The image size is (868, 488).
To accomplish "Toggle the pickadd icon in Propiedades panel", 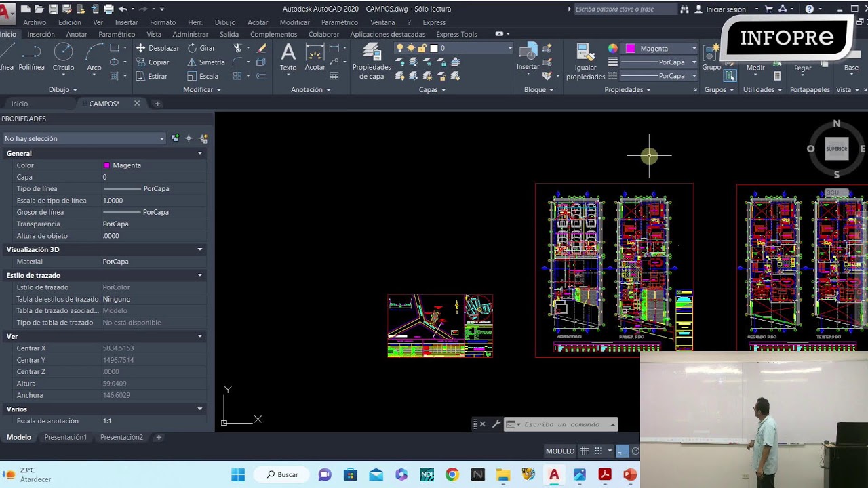I will pos(175,138).
